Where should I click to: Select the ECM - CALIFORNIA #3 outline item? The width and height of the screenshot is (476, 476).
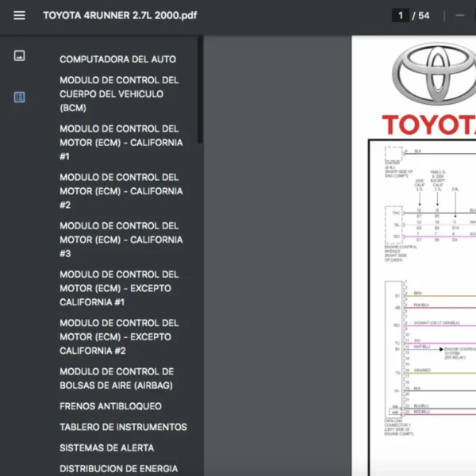121,240
